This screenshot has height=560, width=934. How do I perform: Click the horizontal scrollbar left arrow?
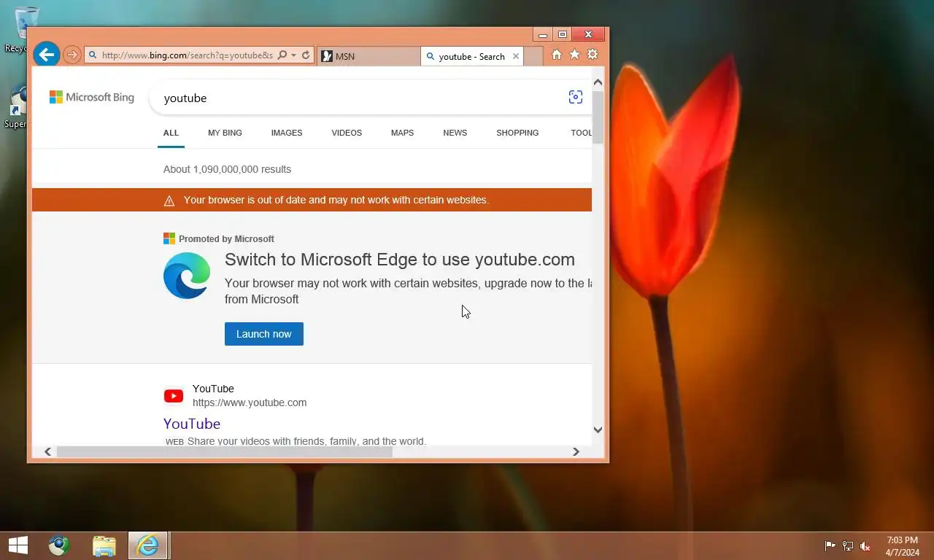[47, 452]
